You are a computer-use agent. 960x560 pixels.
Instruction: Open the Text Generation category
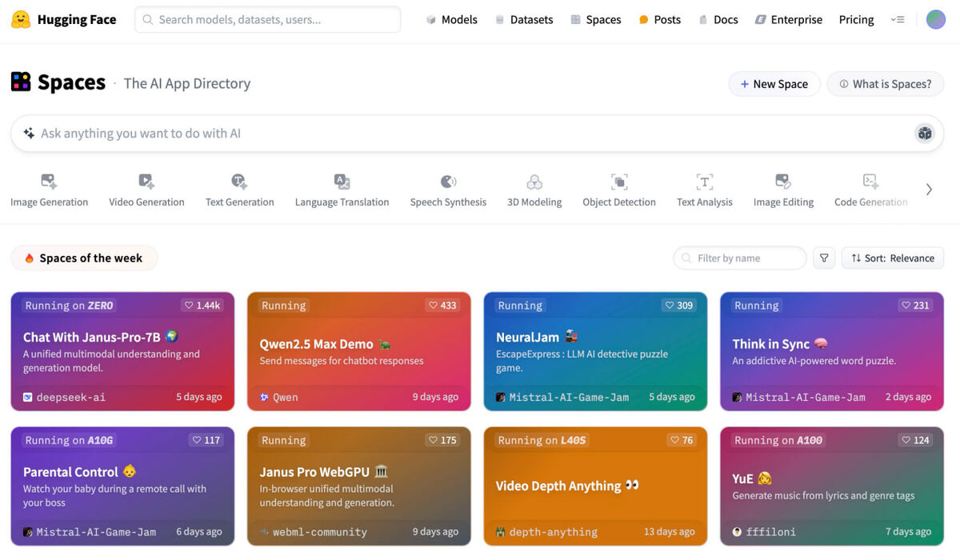(239, 191)
